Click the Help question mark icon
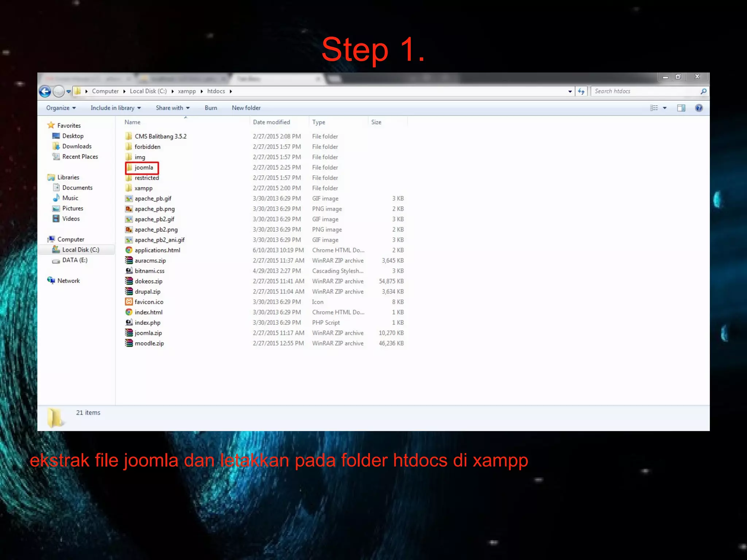 tap(699, 108)
